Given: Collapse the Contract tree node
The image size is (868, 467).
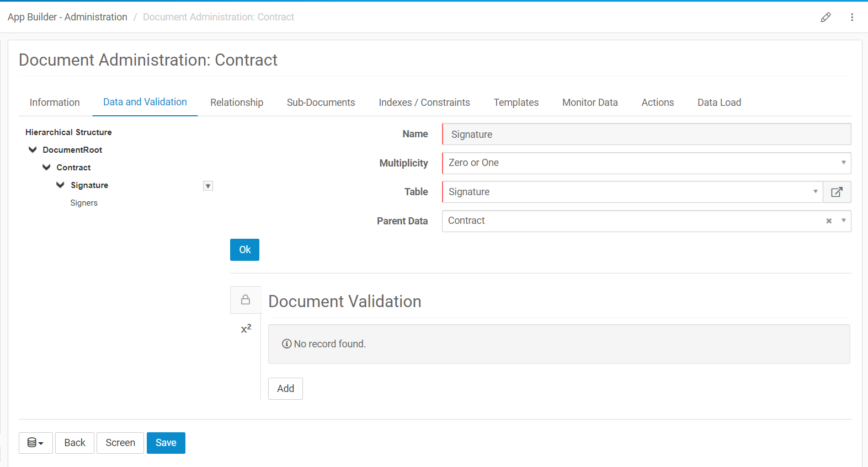Looking at the screenshot, I should [x=46, y=168].
